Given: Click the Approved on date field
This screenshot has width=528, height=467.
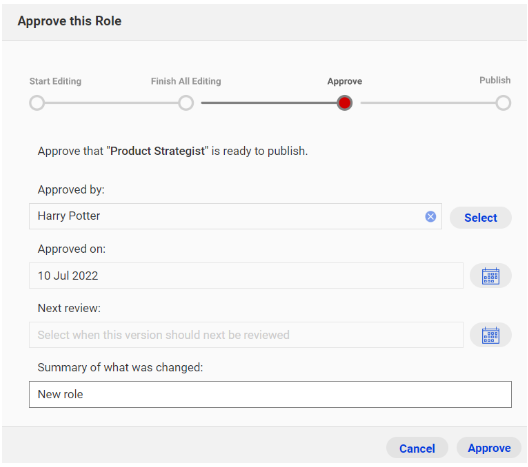Looking at the screenshot, I should click(x=246, y=276).
